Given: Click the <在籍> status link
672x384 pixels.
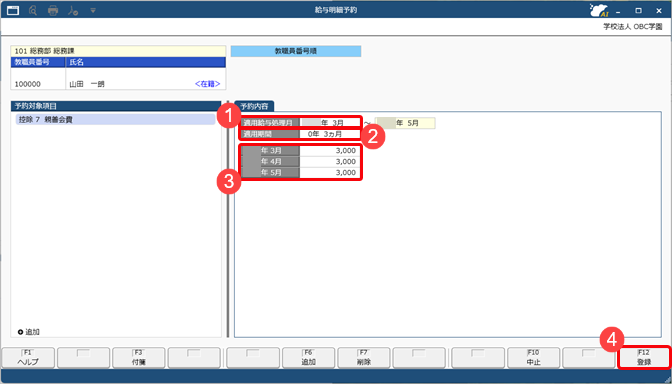Looking at the screenshot, I should [x=207, y=84].
